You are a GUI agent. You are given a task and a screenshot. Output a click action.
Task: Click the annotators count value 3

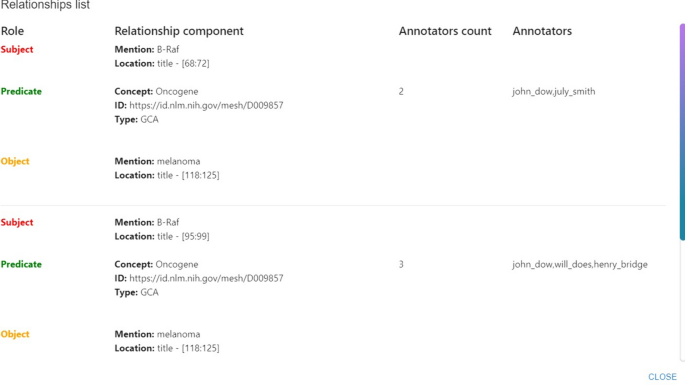point(401,264)
